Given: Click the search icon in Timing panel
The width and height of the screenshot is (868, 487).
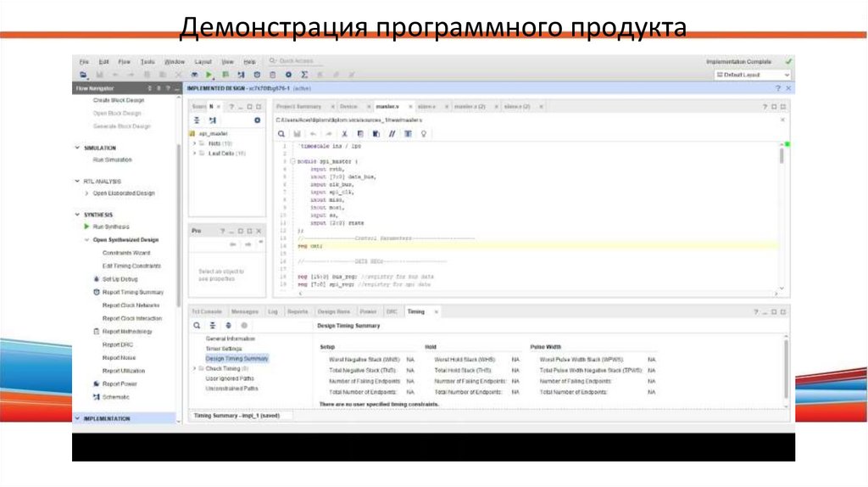Looking at the screenshot, I should tap(197, 326).
